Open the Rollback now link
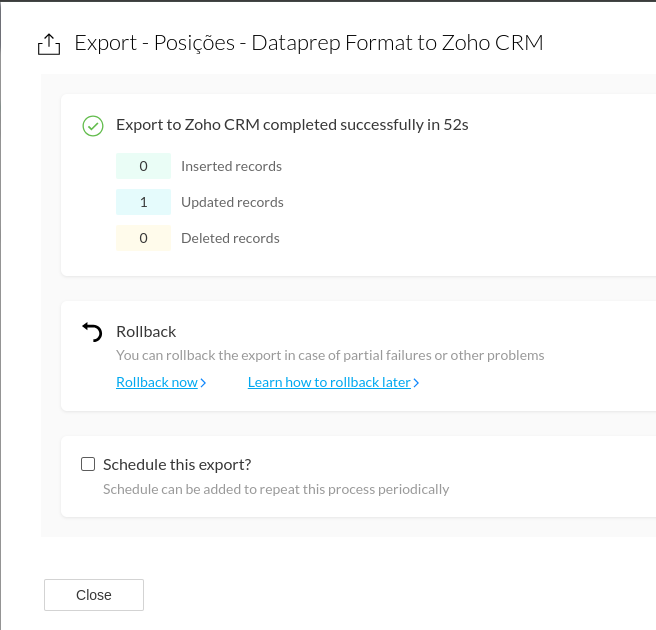Image resolution: width=656 pixels, height=630 pixels. tap(157, 382)
